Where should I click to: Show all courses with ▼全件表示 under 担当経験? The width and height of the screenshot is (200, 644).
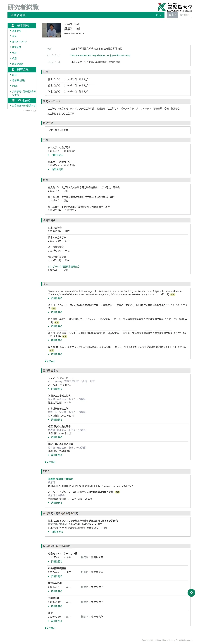(50, 628)
